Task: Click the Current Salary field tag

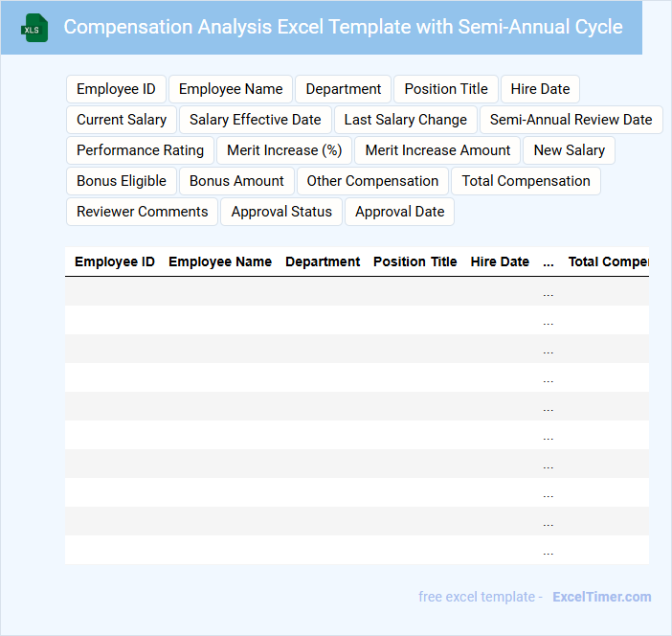Action: click(122, 120)
